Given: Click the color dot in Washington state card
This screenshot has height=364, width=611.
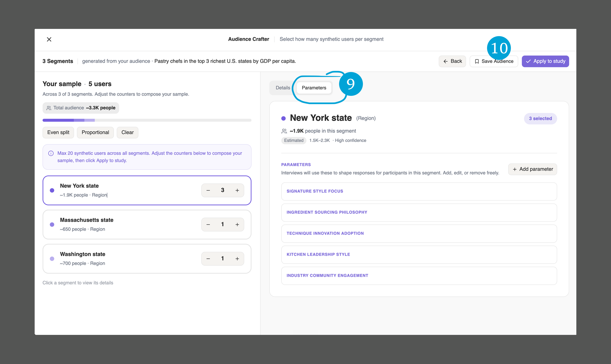Looking at the screenshot, I should 52,259.
